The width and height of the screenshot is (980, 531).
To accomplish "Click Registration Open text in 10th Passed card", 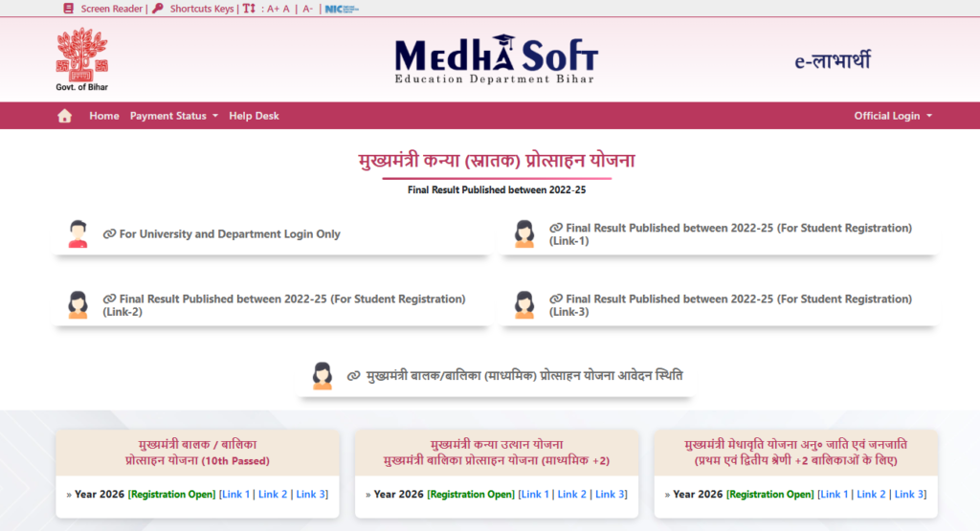I will [x=172, y=494].
